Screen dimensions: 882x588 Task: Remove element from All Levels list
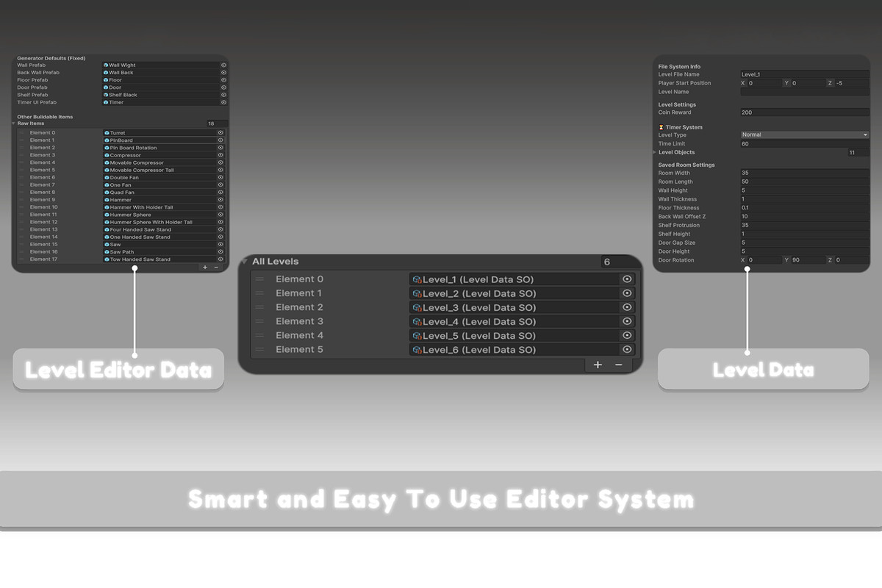(x=619, y=365)
